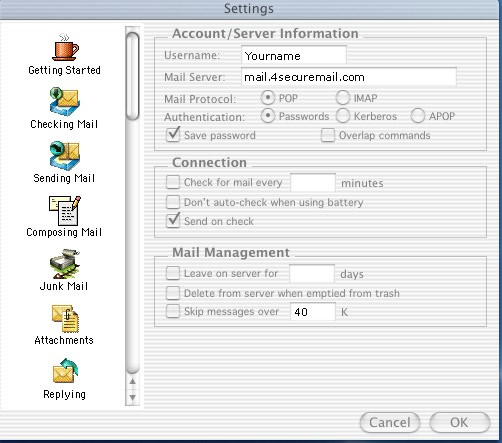Select the IMAP mail protocol radio button
This screenshot has height=443, width=502.
343,98
